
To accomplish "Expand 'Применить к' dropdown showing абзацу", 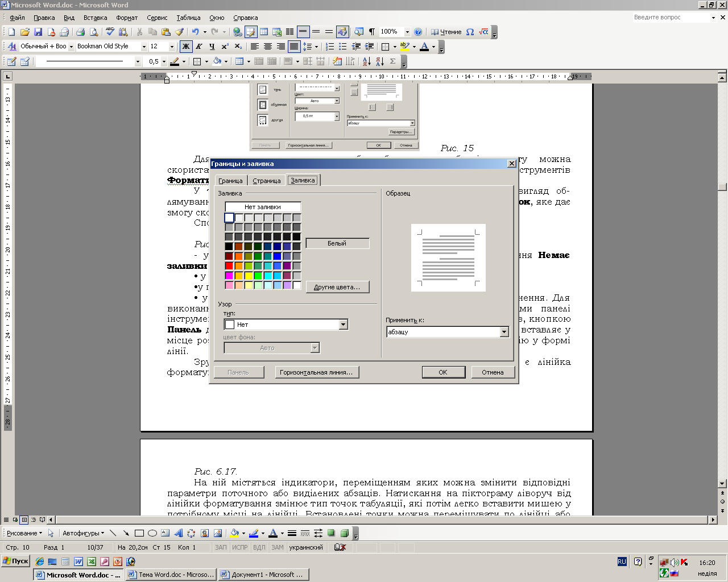I will [x=504, y=332].
